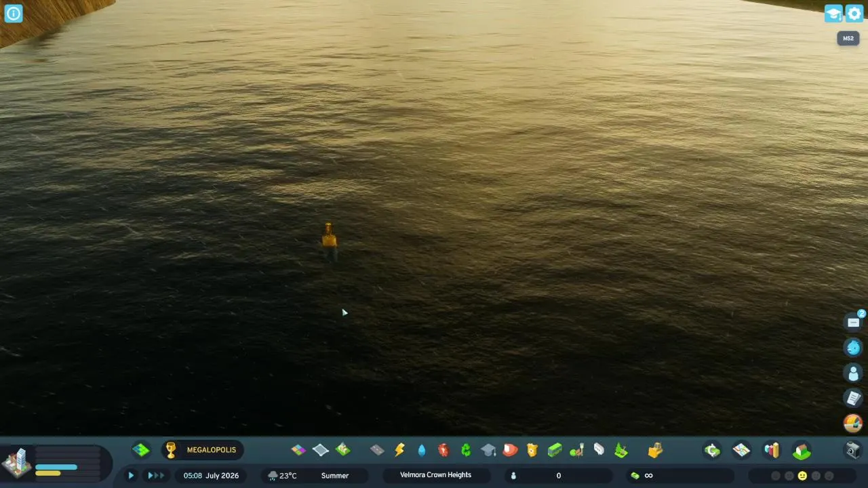The width and height of the screenshot is (868, 488).
Task: Open the Communications menu
Action: [x=599, y=449]
